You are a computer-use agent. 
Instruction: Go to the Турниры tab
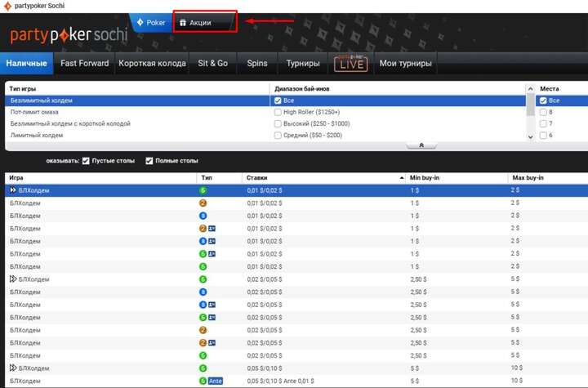pyautogui.click(x=303, y=64)
